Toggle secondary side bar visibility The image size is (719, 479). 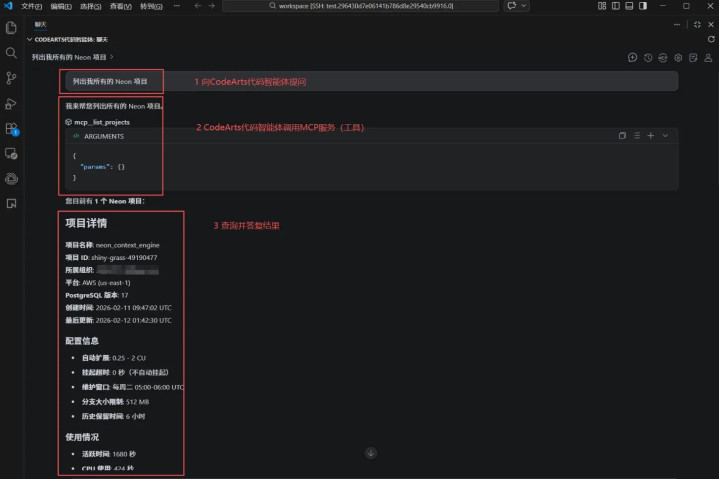point(643,6)
